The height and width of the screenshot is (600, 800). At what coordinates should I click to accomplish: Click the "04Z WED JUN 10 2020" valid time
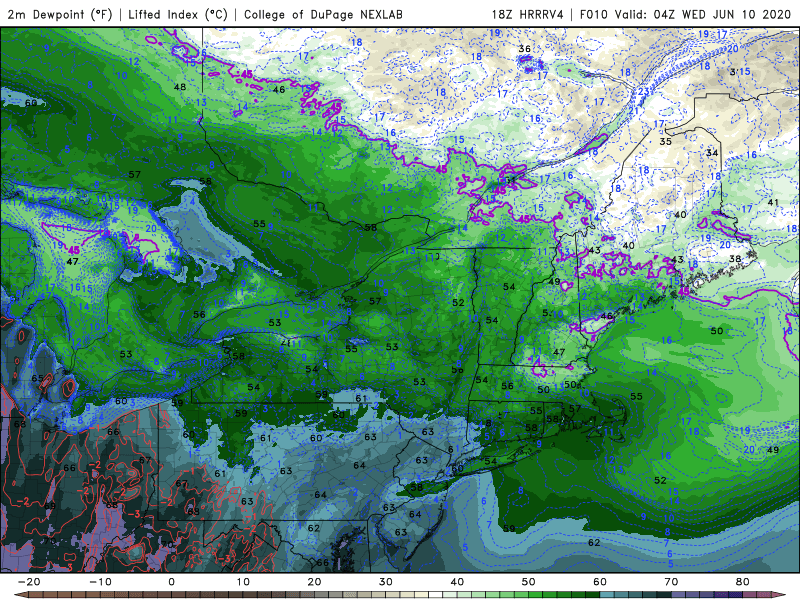tap(722, 14)
